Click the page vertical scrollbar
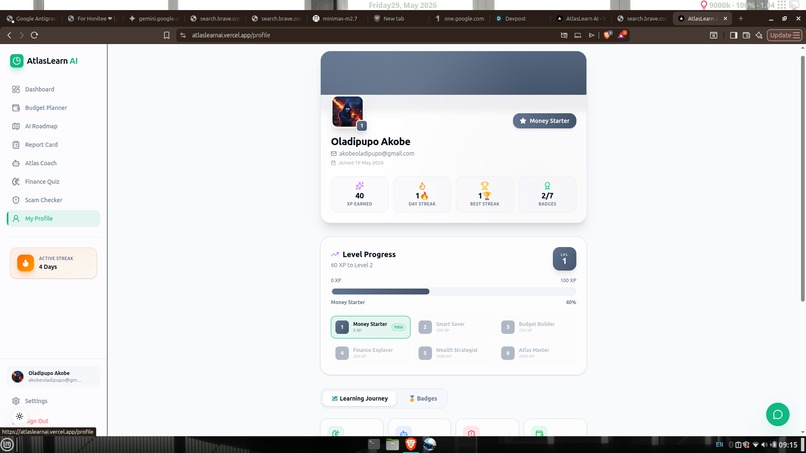Viewport: 806px width, 453px height. point(802,177)
